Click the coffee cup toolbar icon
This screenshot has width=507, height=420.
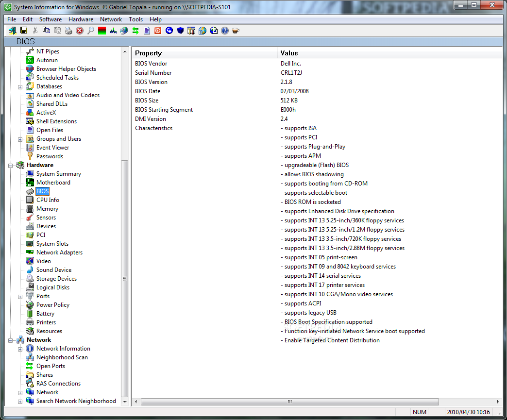point(236,31)
